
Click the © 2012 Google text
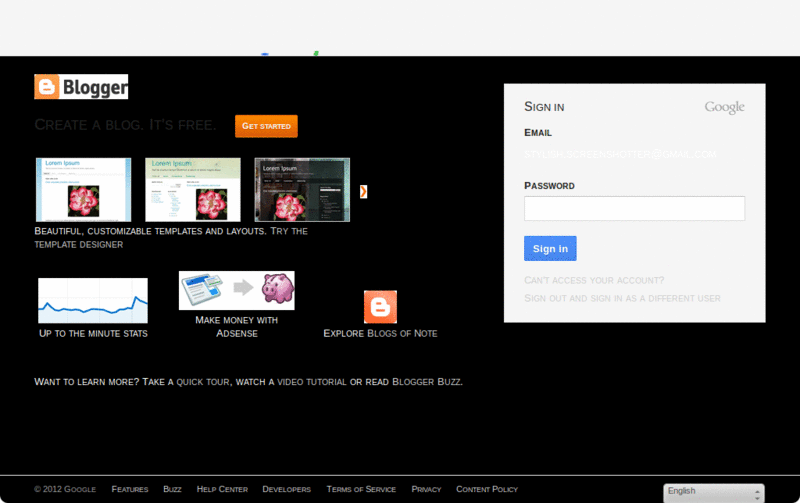point(65,489)
